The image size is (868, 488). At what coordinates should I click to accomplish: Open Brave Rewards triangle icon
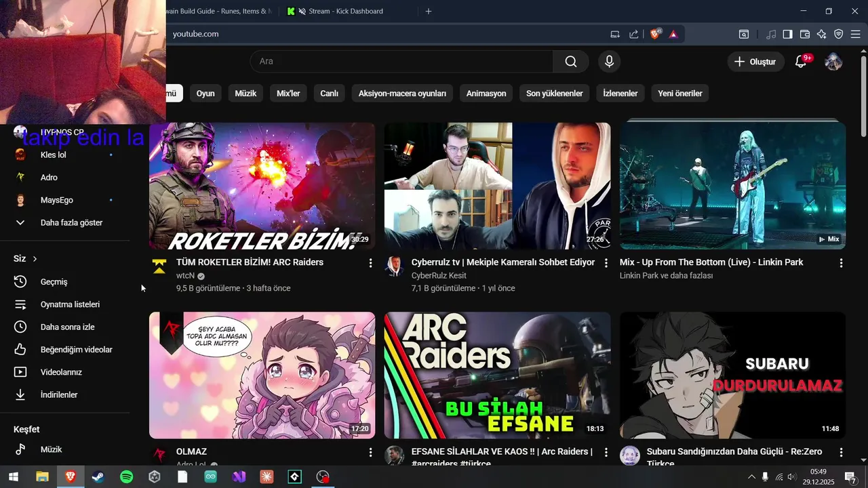(x=673, y=34)
